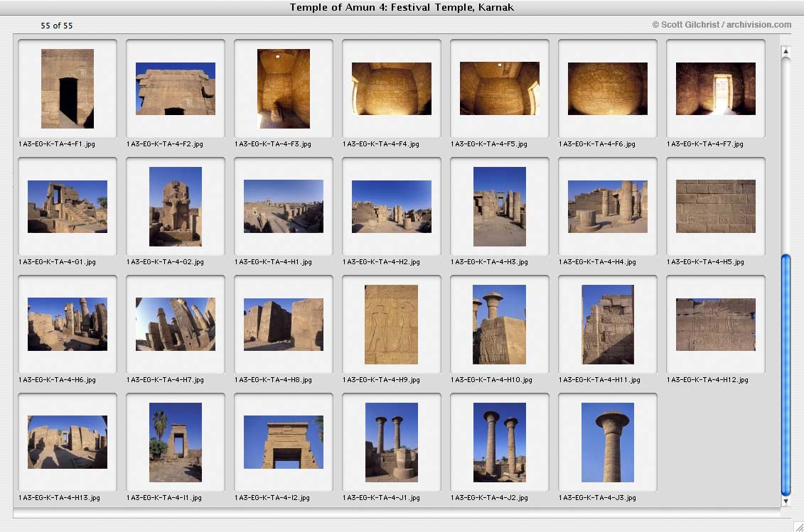Click the 1A3-EG-K-TA-4-H8.jpg thumbnail
Image resolution: width=804 pixels, height=532 pixels.
tap(284, 325)
